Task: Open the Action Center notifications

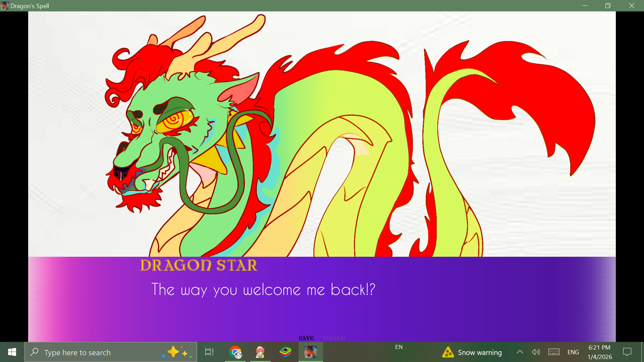Action: click(x=627, y=352)
